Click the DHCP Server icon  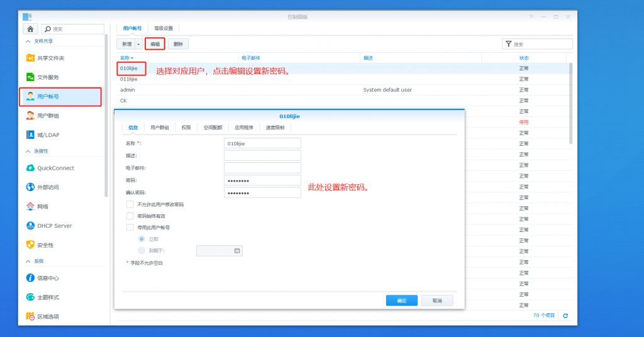[x=30, y=226]
